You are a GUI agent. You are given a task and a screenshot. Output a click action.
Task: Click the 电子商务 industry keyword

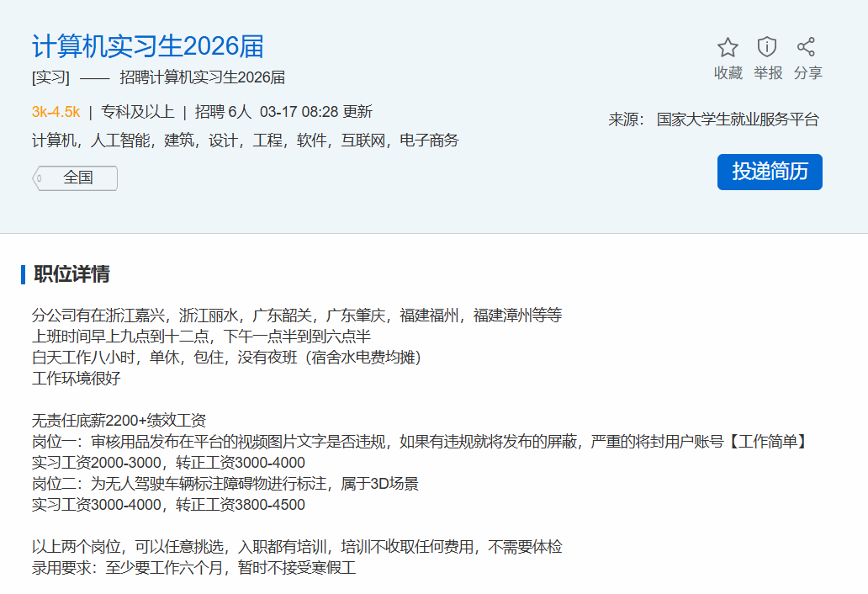[x=429, y=141]
